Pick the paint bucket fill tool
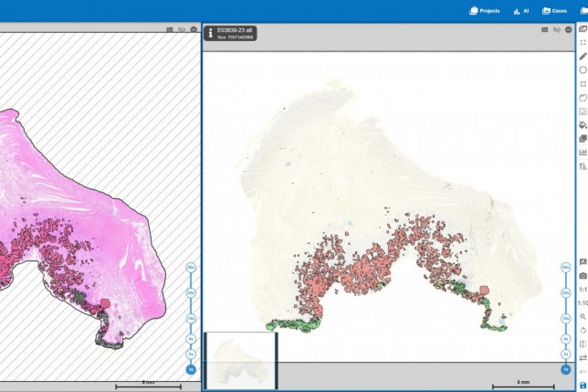Image resolution: width=588 pixels, height=392 pixels. coord(583,125)
